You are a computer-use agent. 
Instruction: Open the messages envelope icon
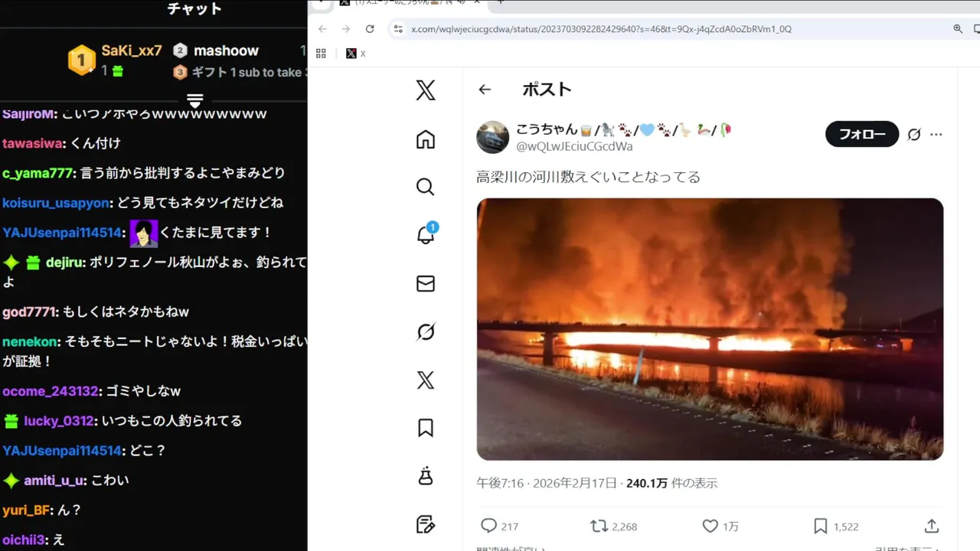(426, 284)
